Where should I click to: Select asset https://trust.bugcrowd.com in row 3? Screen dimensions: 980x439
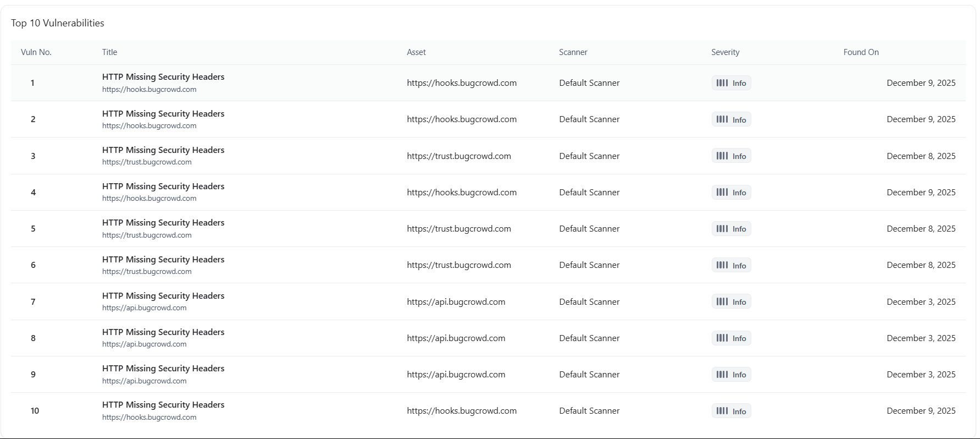click(x=459, y=156)
